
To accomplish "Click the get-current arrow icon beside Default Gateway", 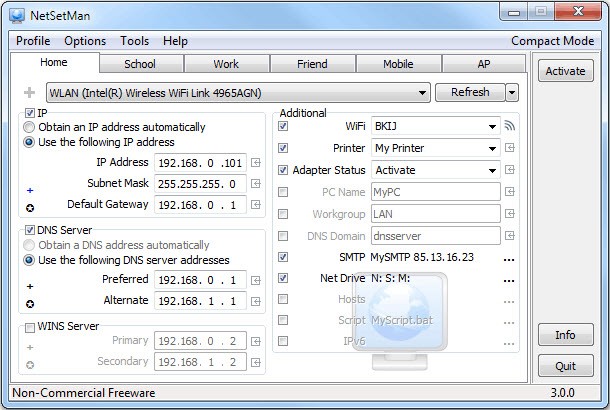I will [x=256, y=205].
